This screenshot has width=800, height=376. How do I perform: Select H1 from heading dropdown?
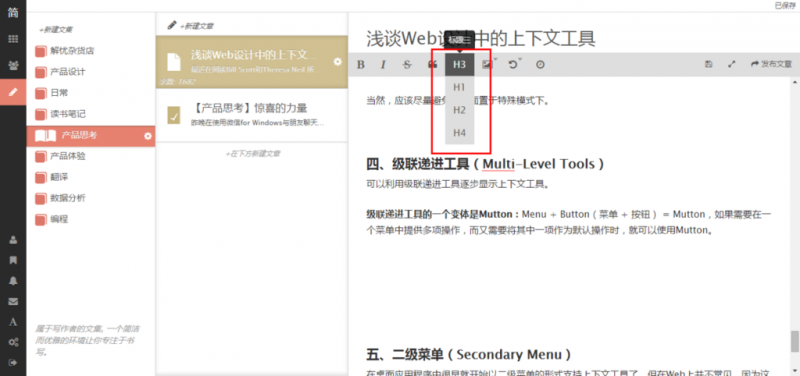coord(459,87)
